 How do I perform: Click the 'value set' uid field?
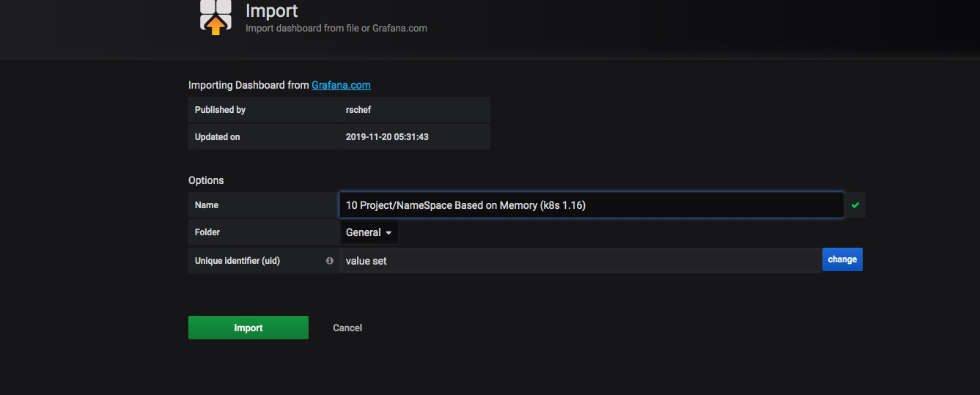[579, 260]
